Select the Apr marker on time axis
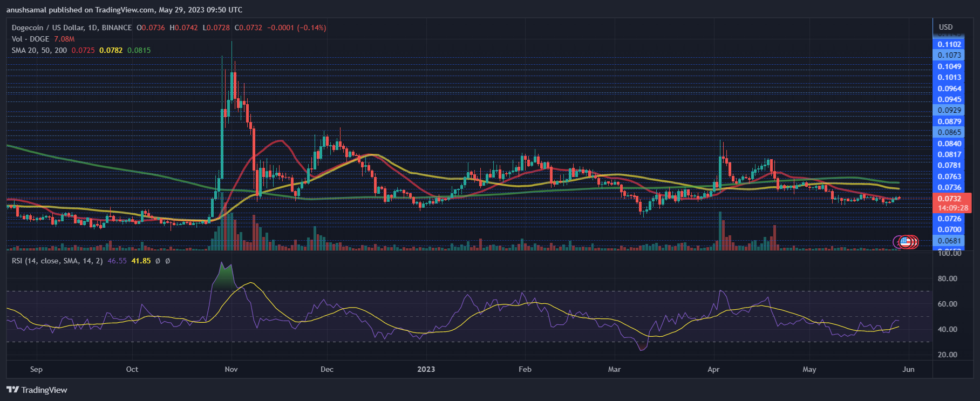 pyautogui.click(x=713, y=369)
